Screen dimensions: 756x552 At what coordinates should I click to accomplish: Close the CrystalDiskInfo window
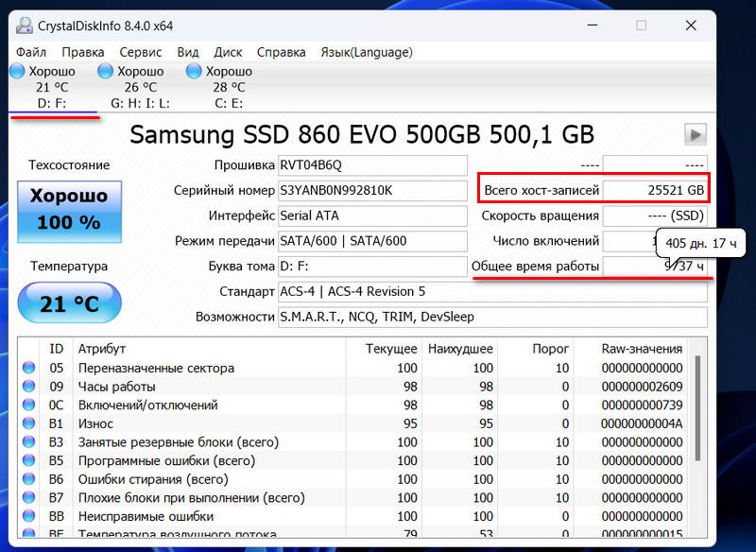tap(691, 26)
